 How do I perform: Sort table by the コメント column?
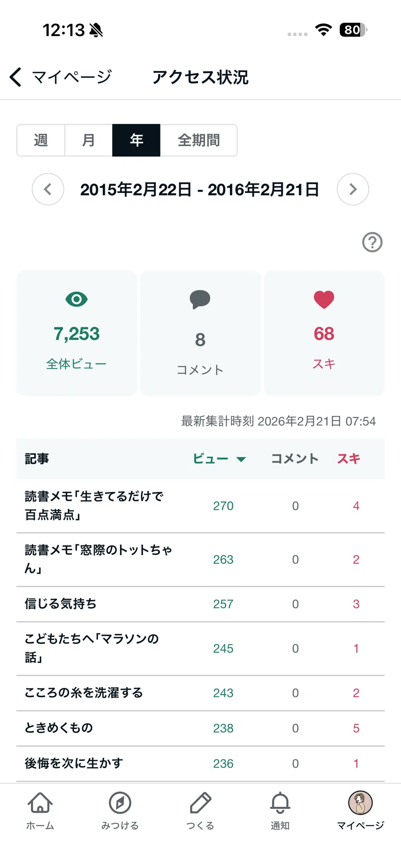(295, 459)
